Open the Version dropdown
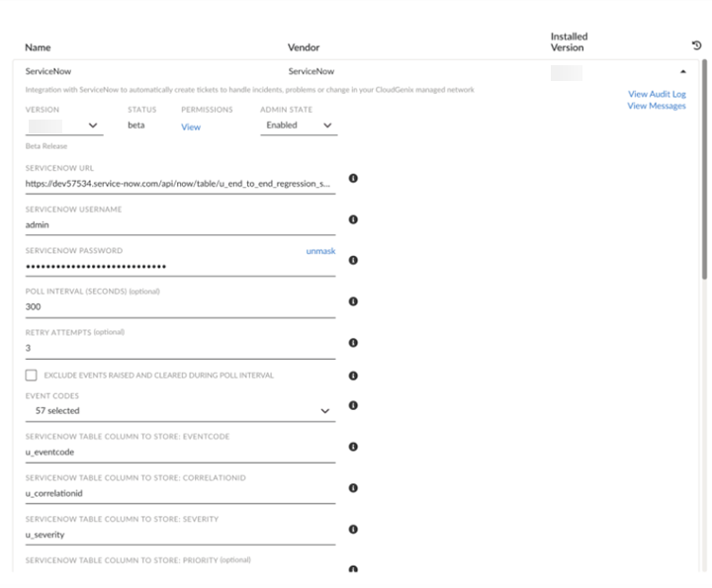This screenshot has height=588, width=712. pos(64,126)
